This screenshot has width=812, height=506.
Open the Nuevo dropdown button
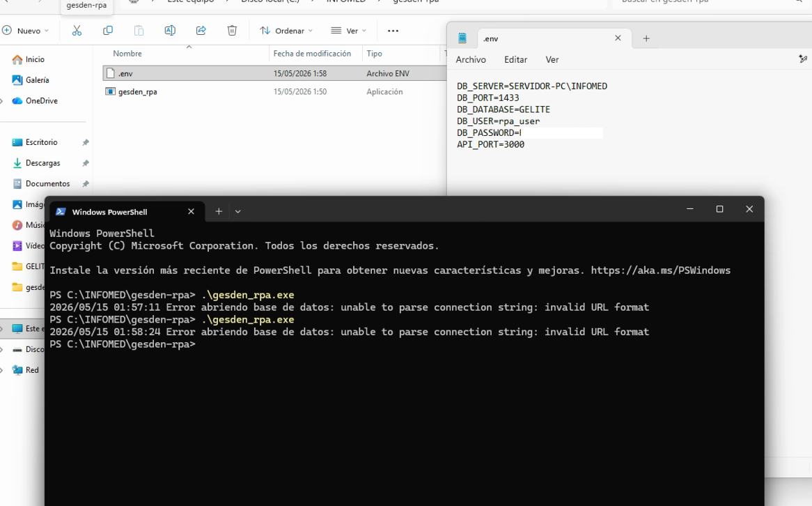tap(25, 31)
